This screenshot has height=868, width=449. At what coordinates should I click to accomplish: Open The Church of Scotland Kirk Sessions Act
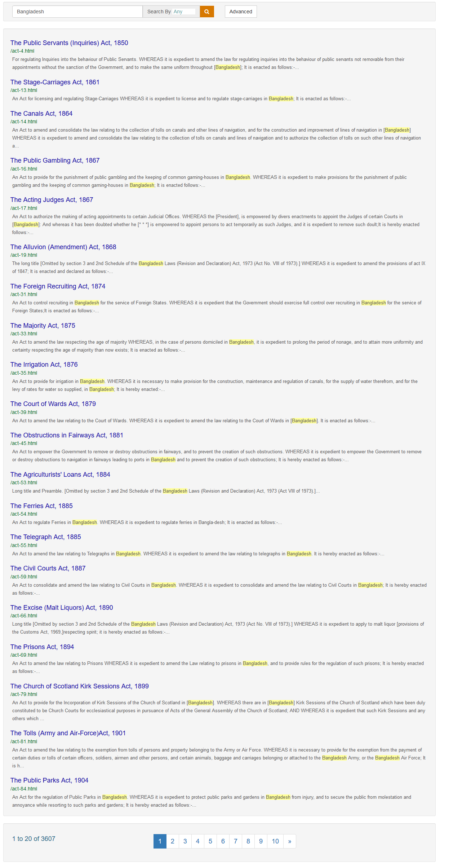click(x=80, y=686)
